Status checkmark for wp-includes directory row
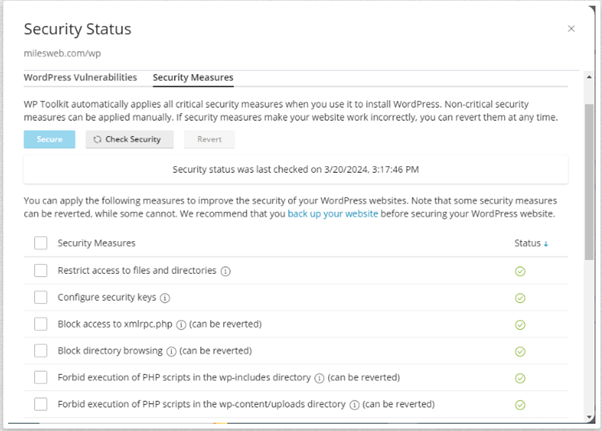Image resolution: width=602 pixels, height=431 pixels. click(x=520, y=378)
